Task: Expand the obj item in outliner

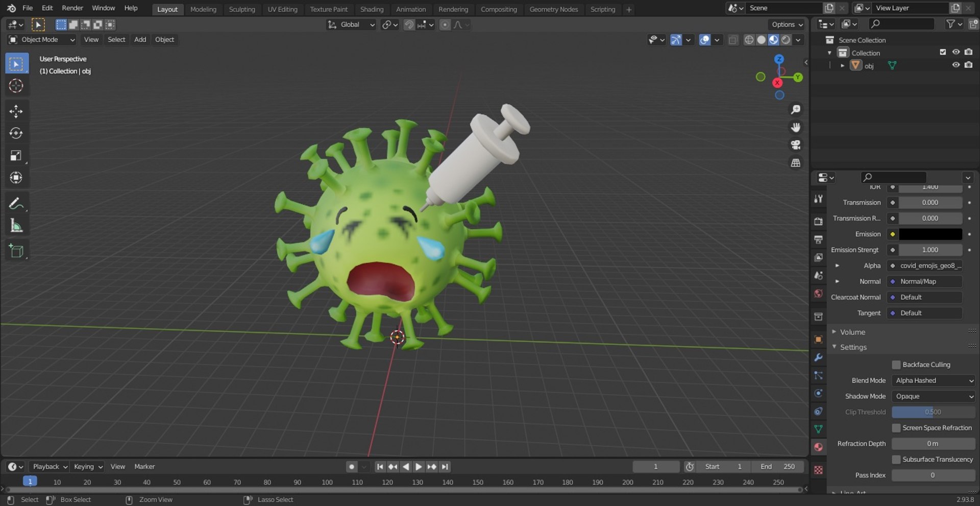Action: pyautogui.click(x=842, y=65)
